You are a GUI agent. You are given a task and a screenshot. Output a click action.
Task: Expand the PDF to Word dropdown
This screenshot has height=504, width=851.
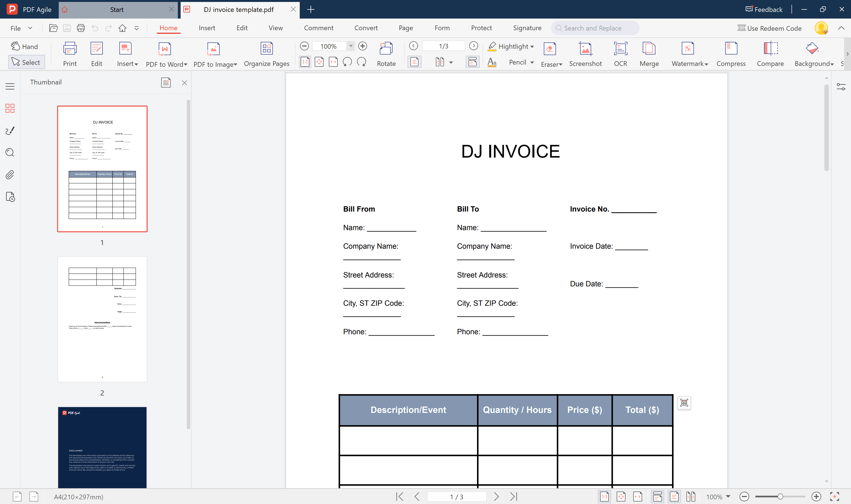(x=186, y=65)
